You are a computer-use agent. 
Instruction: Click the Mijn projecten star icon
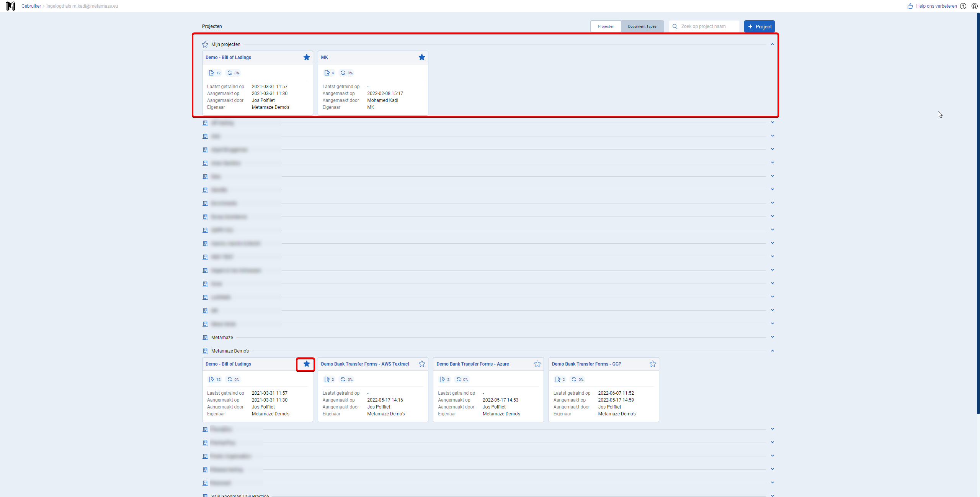point(205,44)
